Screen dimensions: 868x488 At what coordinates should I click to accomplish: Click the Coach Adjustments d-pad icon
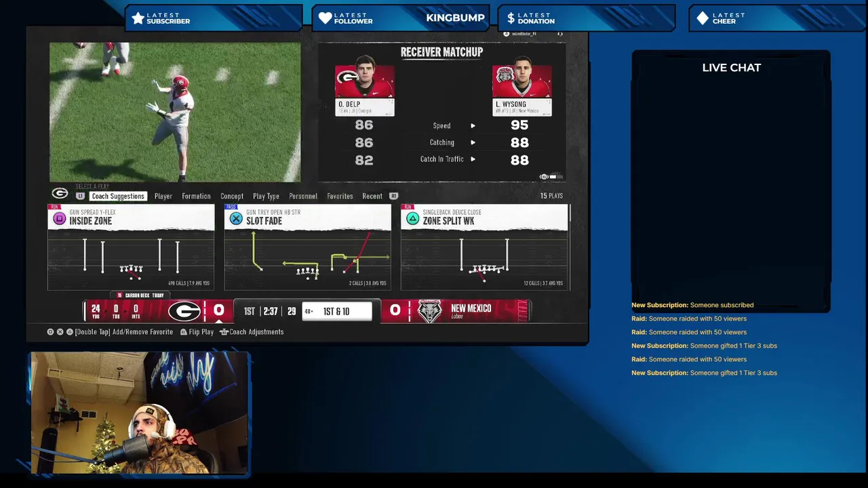[224, 332]
